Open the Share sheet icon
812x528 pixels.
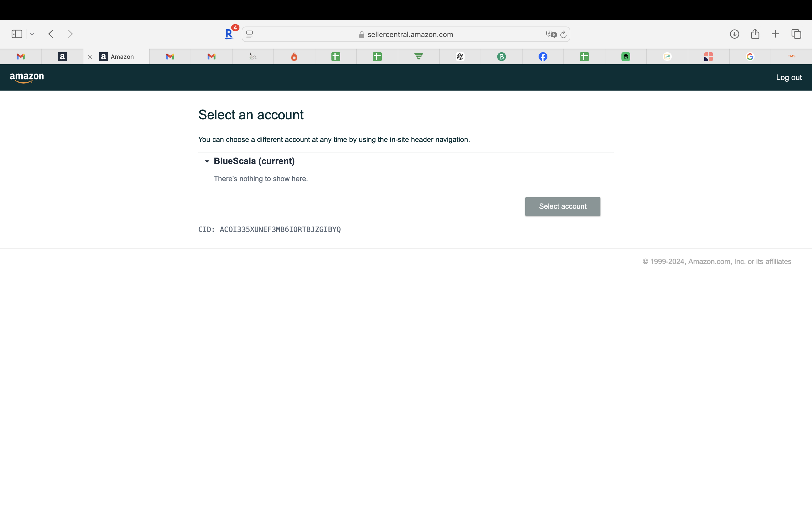pyautogui.click(x=755, y=34)
